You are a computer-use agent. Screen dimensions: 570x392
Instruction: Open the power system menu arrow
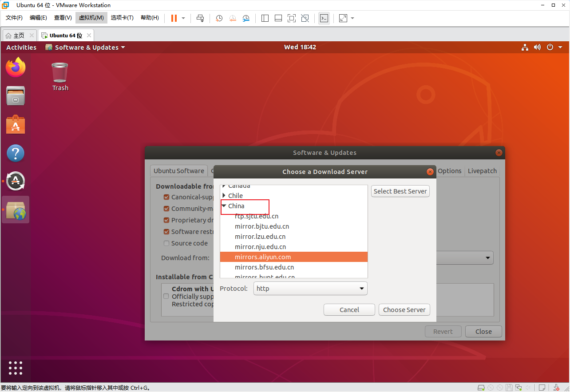[x=560, y=47]
